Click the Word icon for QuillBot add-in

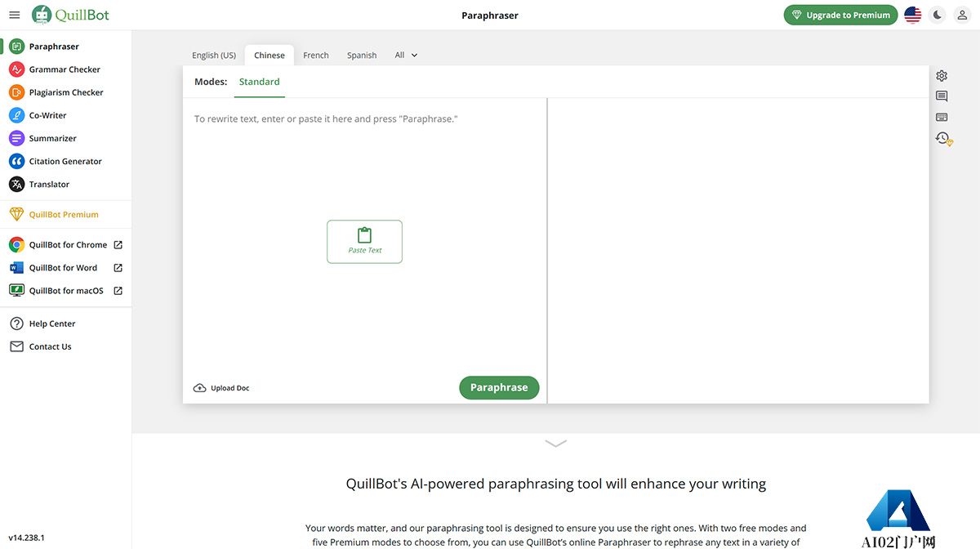click(x=16, y=267)
